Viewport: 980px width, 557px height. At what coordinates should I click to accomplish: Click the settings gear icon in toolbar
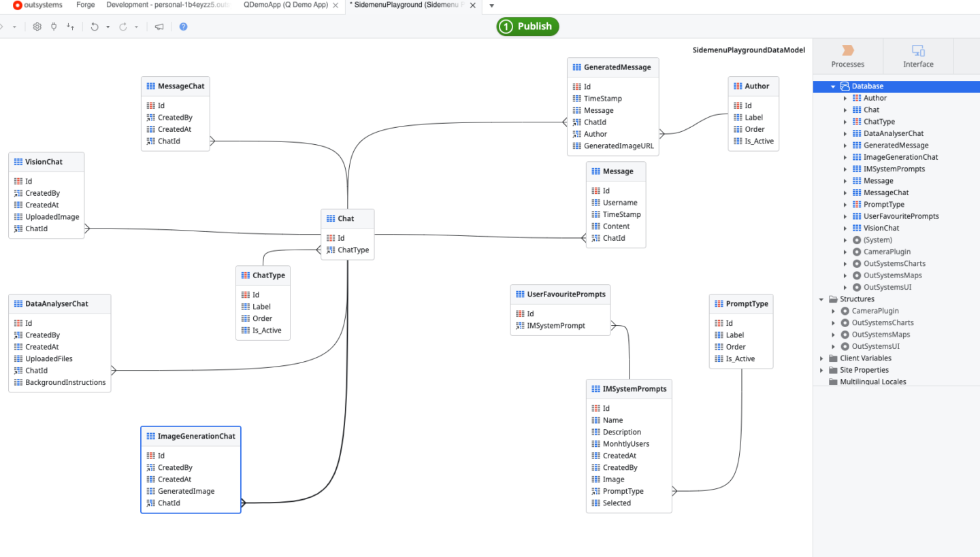click(x=37, y=27)
